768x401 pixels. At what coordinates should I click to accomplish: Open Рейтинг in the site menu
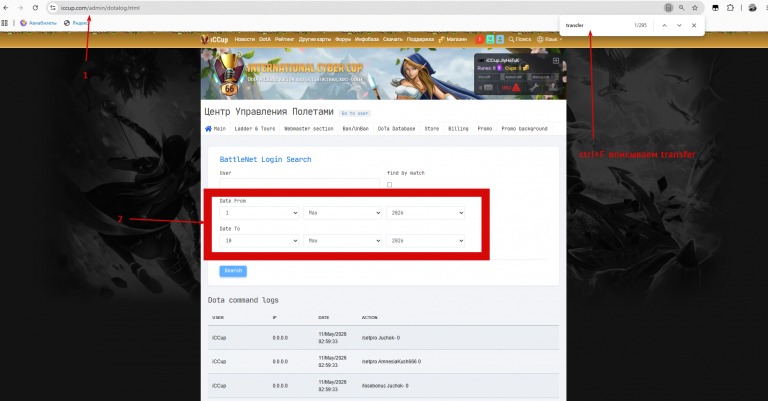[284, 39]
